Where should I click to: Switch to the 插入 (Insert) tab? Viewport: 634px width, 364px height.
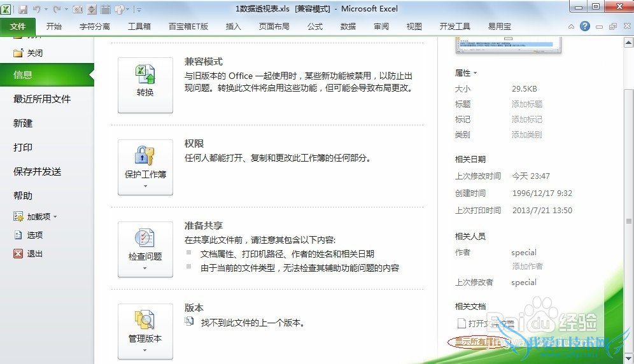tap(234, 27)
